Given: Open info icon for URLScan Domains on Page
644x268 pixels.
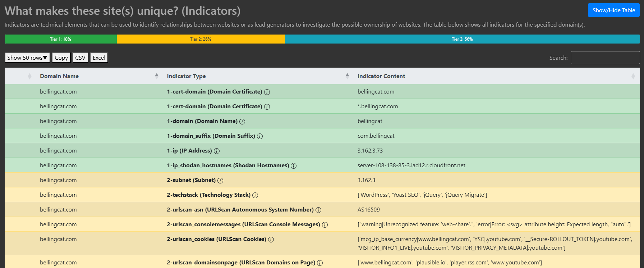Looking at the screenshot, I should point(320,263).
